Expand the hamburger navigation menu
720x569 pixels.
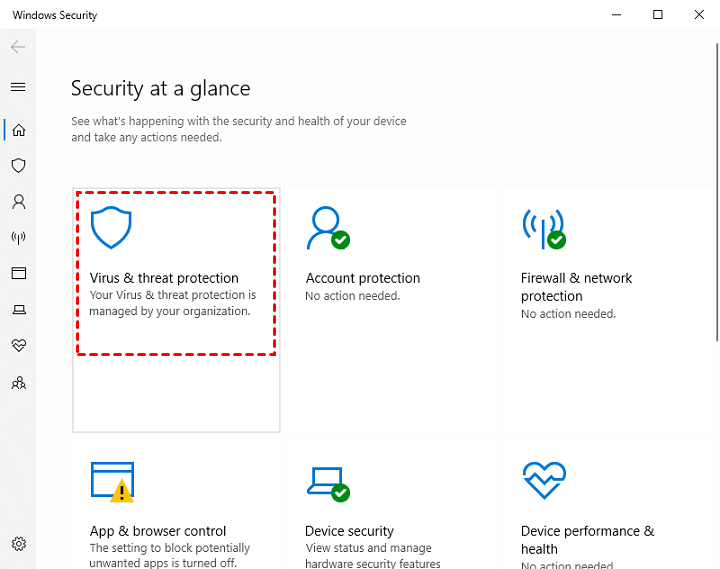[18, 87]
